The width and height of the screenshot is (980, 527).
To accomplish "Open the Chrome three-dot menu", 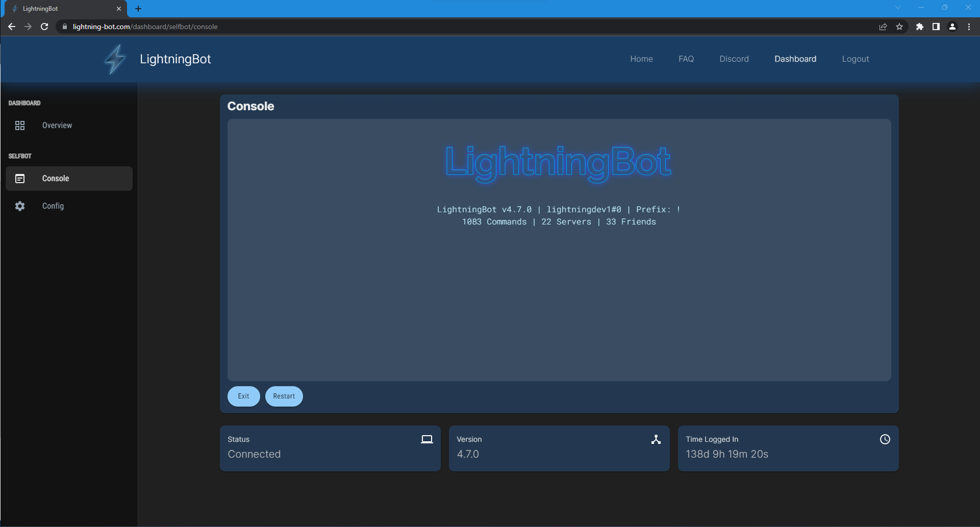I will coord(969,27).
